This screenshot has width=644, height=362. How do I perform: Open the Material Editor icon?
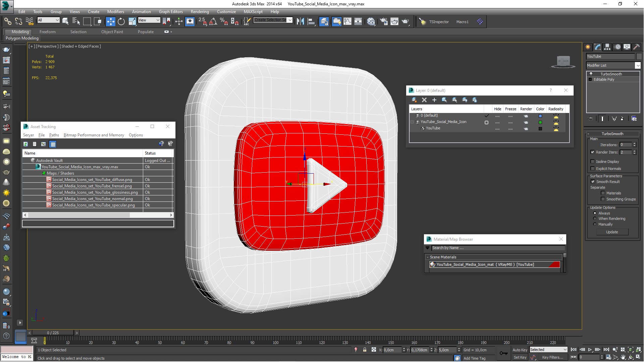pos(371,21)
